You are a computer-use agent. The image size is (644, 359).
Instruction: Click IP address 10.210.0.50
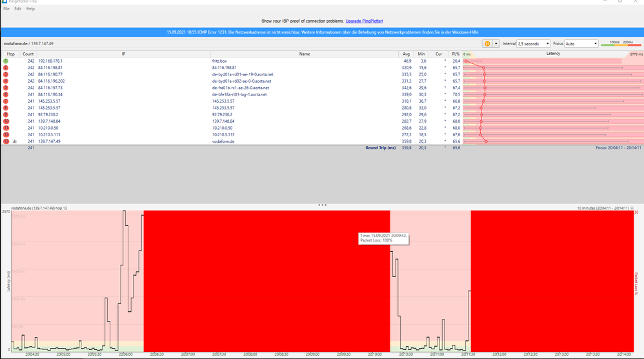(x=48, y=128)
